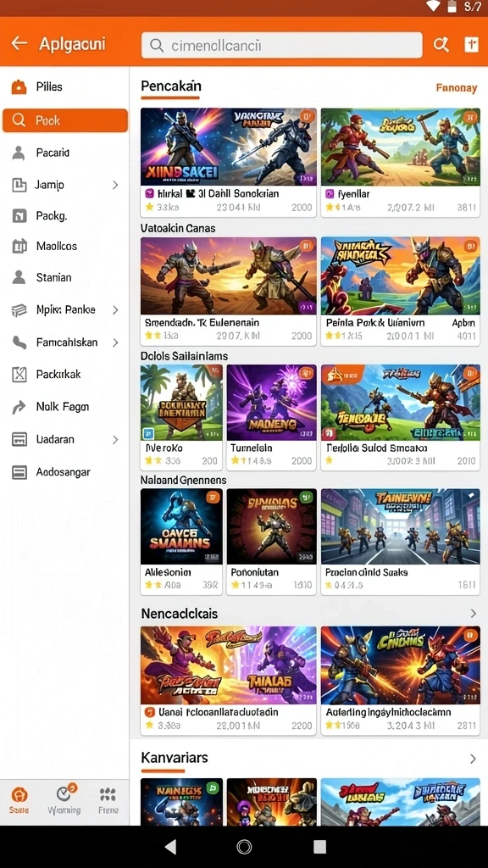The height and width of the screenshot is (868, 488).
Task: Open Pacarid in the sidebar
Action: (64, 153)
